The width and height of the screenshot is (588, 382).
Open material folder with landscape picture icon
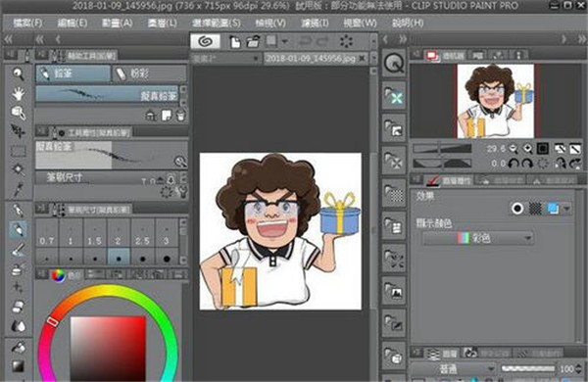tap(394, 291)
